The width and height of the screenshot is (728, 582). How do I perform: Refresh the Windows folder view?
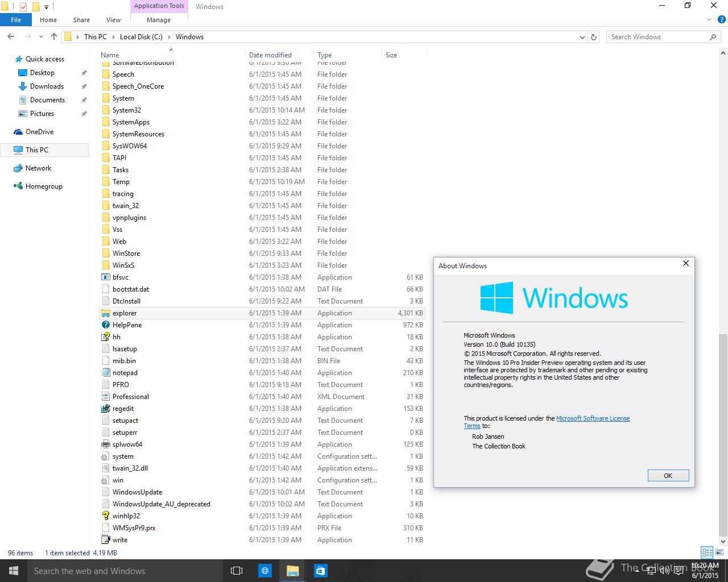point(594,37)
